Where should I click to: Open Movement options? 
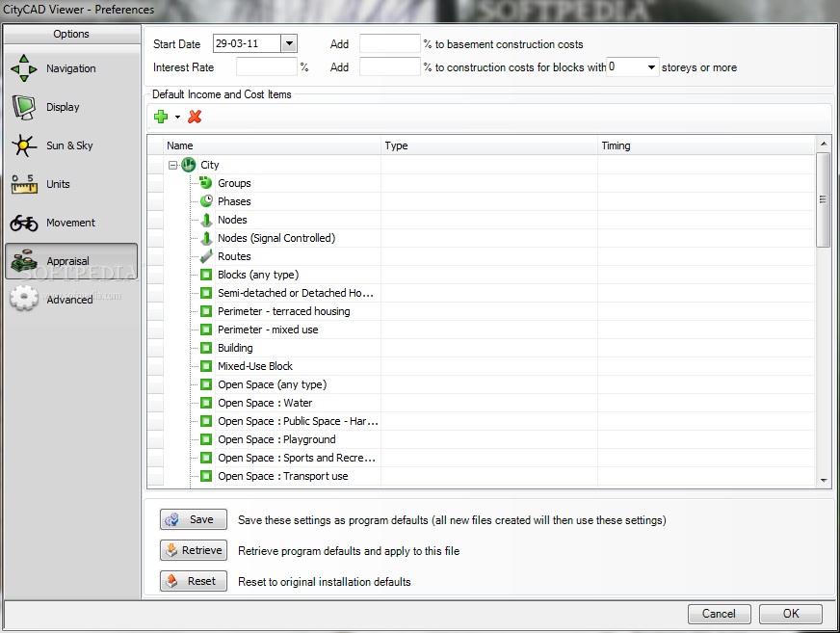coord(71,223)
